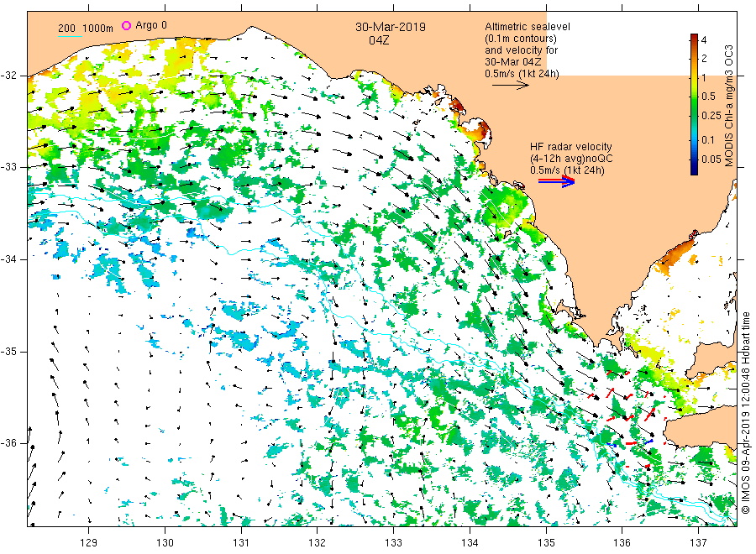Viewport: 756px width, 554px height.
Task: Click the MODIS Chl-a color bar
Action: (x=694, y=104)
